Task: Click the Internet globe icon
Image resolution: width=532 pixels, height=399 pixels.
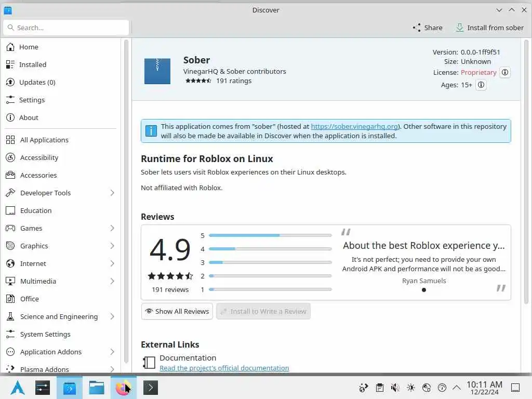Action: pos(10,263)
